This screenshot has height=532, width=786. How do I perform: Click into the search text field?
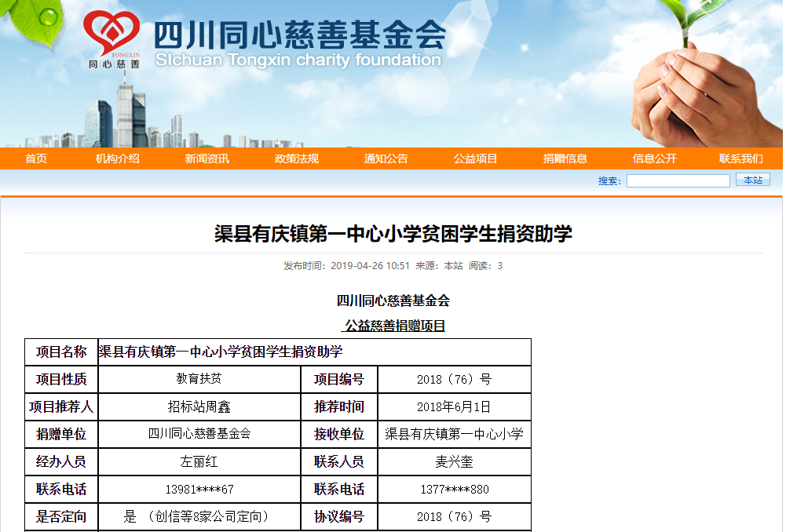tap(678, 180)
